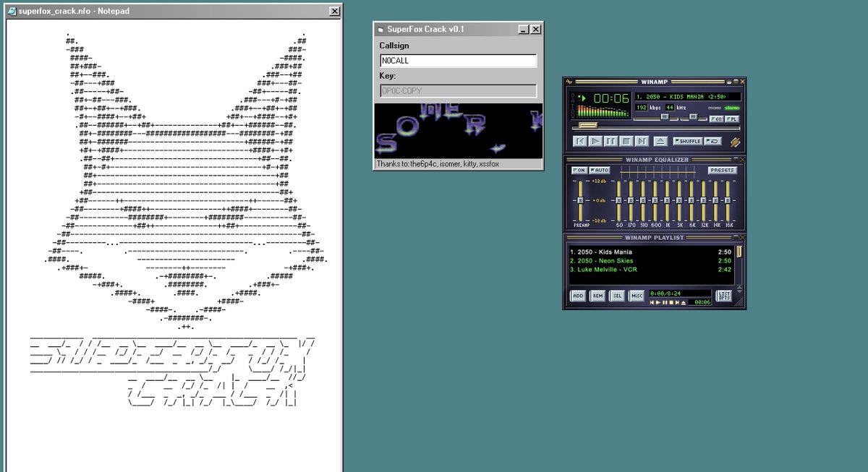Image resolution: width=868 pixels, height=472 pixels.
Task: Click the playlist resize corner grip
Action: 740,303
